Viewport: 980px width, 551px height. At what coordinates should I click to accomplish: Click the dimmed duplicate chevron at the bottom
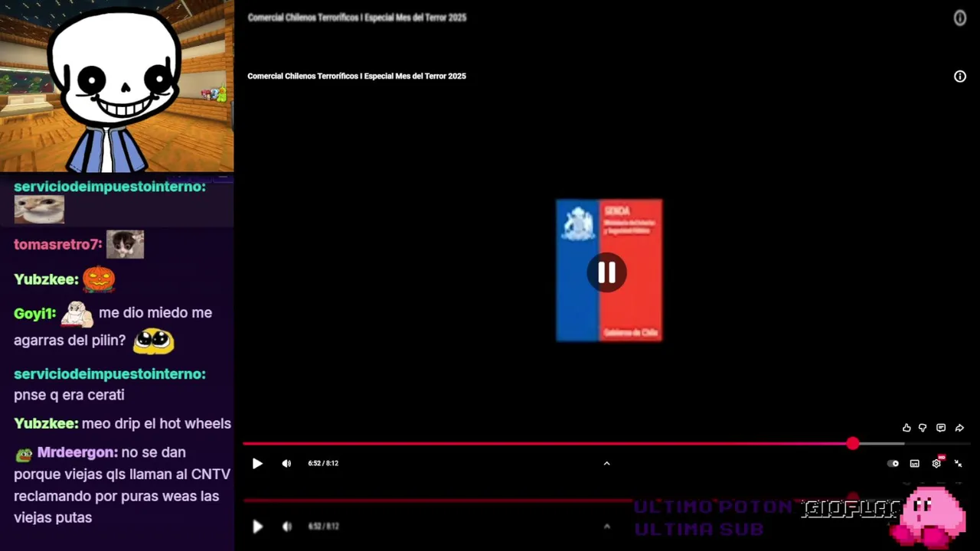[606, 527]
